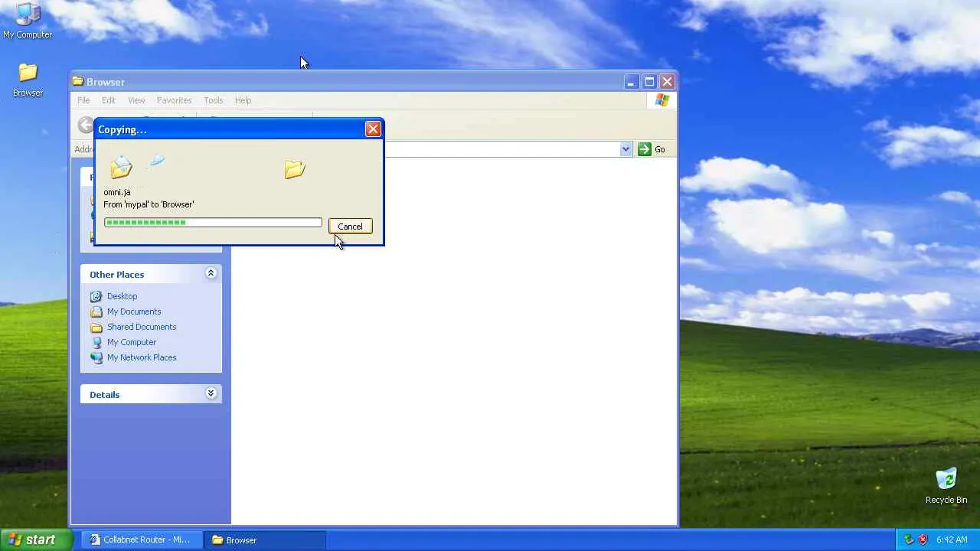Viewport: 980px width, 551px height.
Task: Maximize the Browser window
Action: [x=649, y=81]
